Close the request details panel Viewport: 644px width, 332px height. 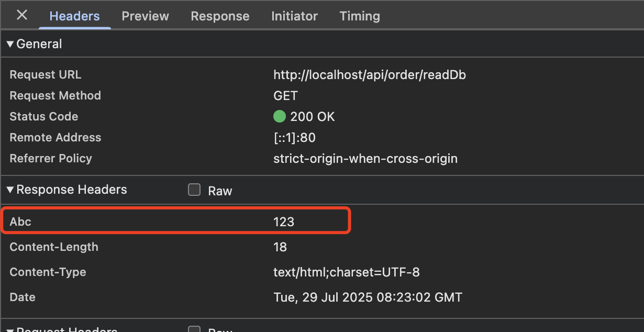22,15
